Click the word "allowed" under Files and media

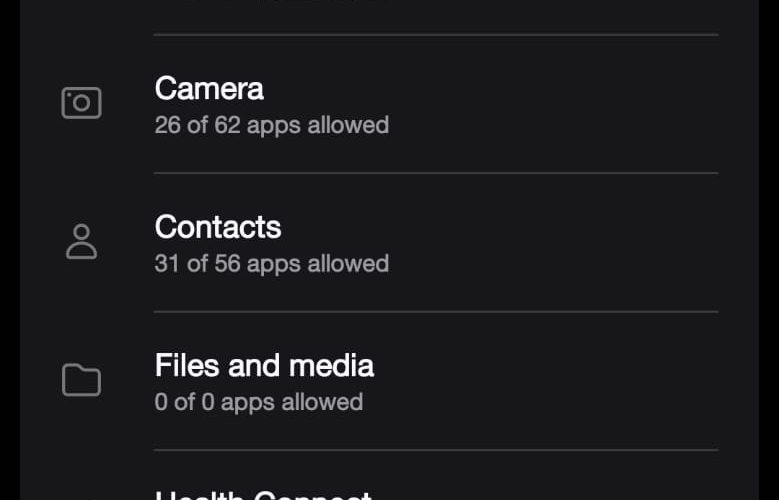point(322,402)
